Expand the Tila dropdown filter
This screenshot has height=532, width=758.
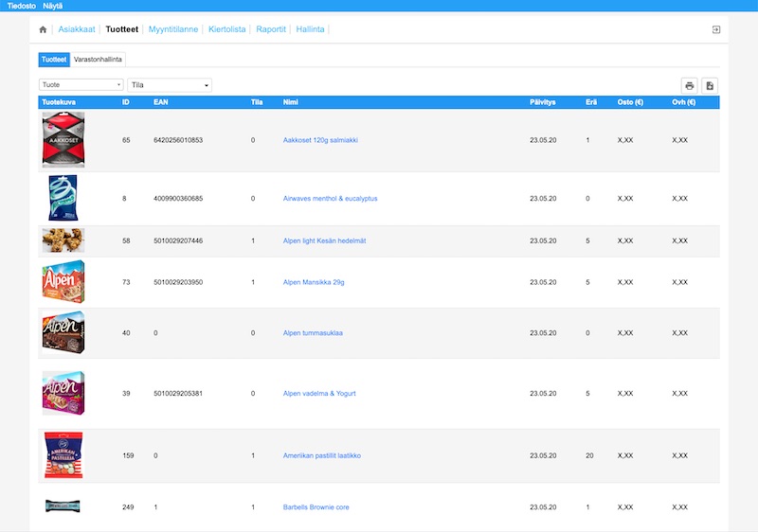[x=169, y=85]
